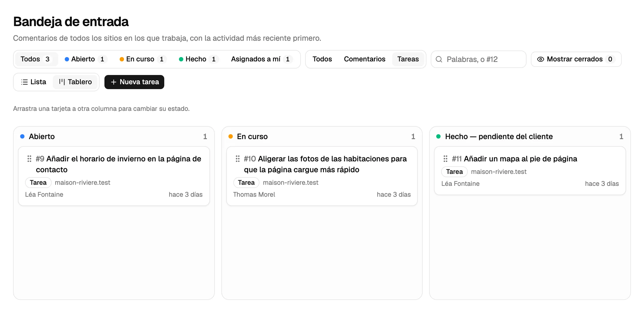The image size is (644, 313).
Task: Select the Todos type filter beside Comentarios
Action: tap(322, 59)
